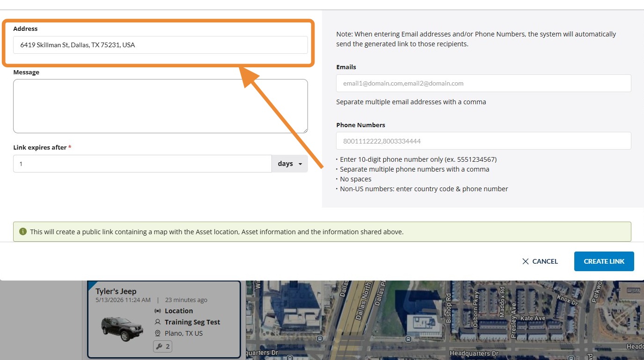Click the 'Plano, TX US' location text
Image resolution: width=644 pixels, height=360 pixels.
click(x=184, y=333)
